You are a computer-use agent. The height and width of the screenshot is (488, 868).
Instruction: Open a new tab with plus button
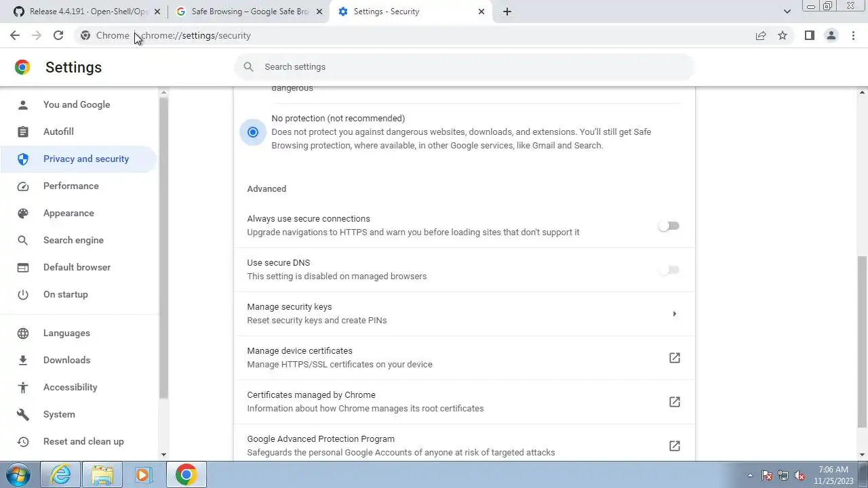pos(507,12)
